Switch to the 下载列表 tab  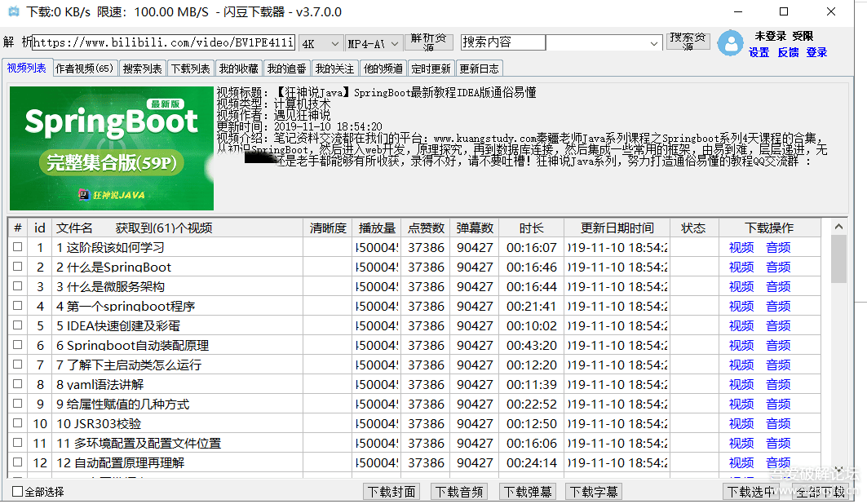click(189, 69)
